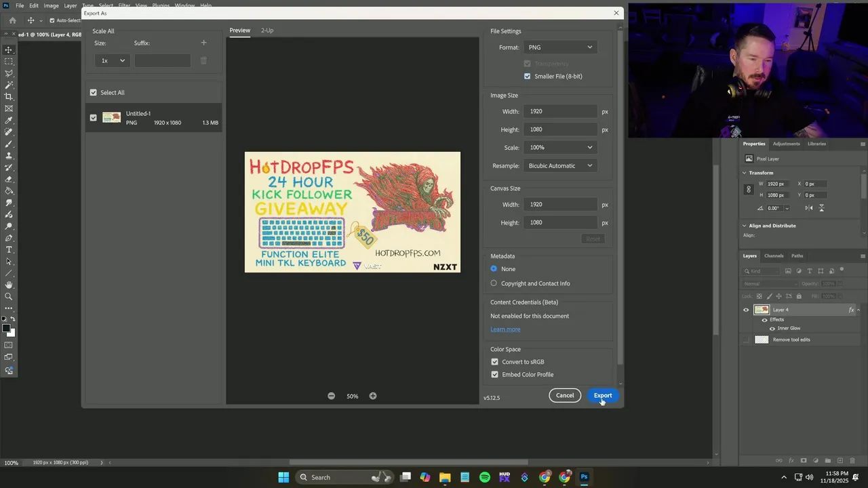
Task: Switch to the Channels tab
Action: [774, 256]
